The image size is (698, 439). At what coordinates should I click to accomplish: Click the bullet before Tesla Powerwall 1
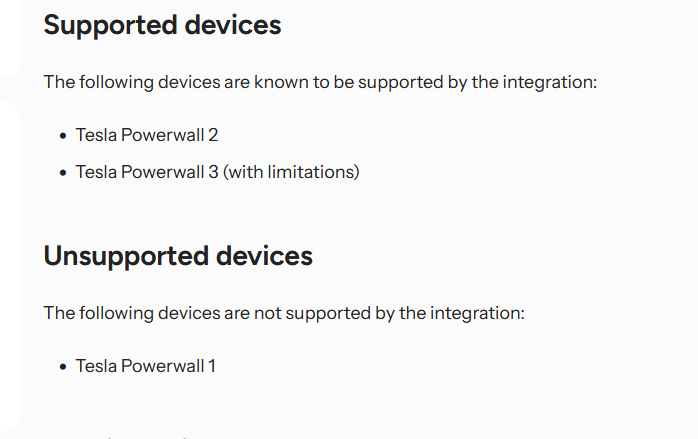63,367
